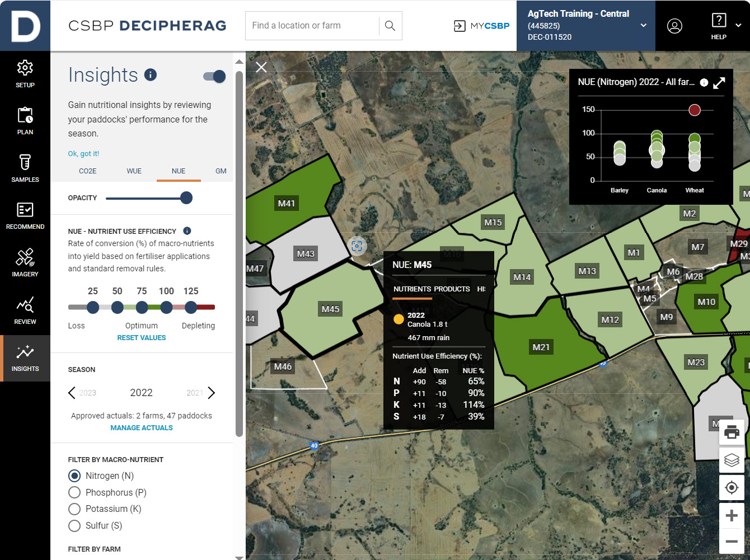Click the Manage Actuals link
Viewport: 750px width, 560px height.
pyautogui.click(x=142, y=428)
